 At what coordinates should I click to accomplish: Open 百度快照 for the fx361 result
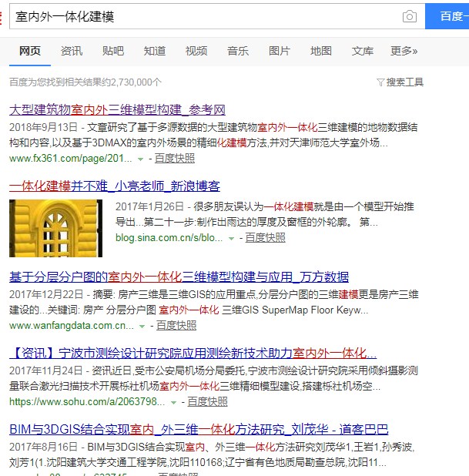click(175, 158)
